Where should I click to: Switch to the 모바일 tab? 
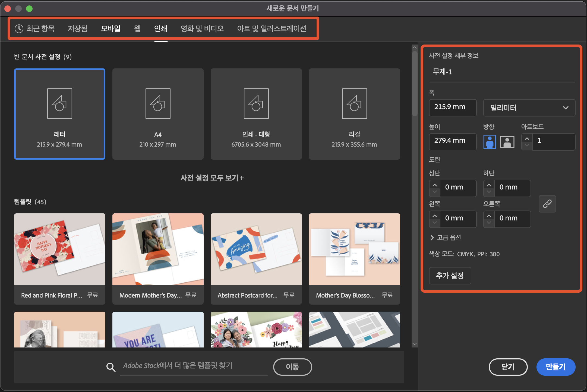tap(111, 29)
